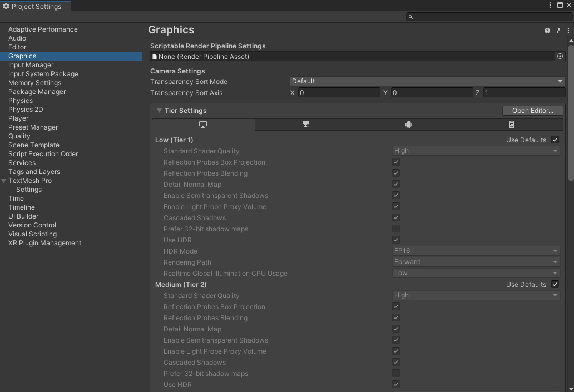574x392 pixels.
Task: Open Tier 1 HDR Mode dropdown
Action: coord(476,251)
